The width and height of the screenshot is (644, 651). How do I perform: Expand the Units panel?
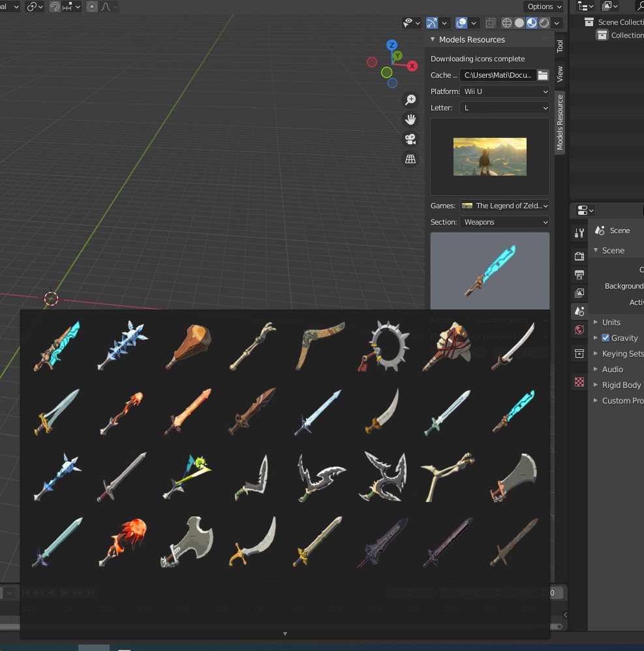point(596,322)
